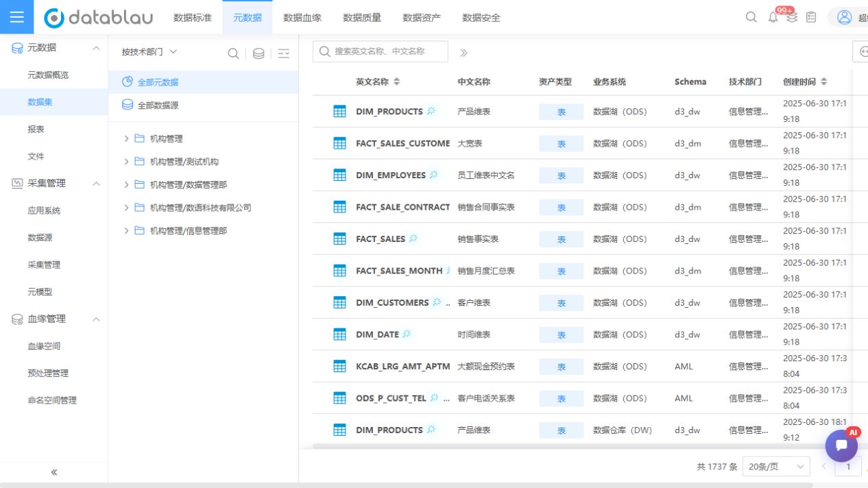Click 数据仓库（DW） cell in last row
Image resolution: width=868 pixels, height=488 pixels.
click(x=622, y=430)
